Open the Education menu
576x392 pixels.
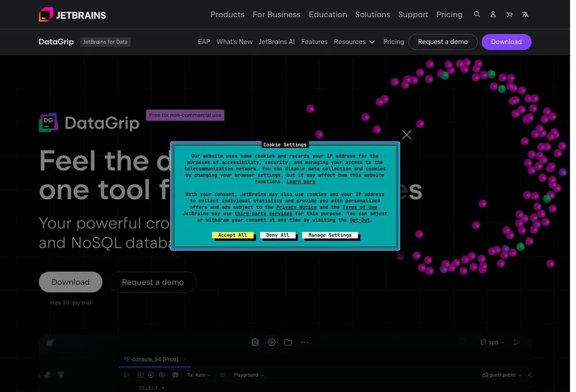coord(328,14)
